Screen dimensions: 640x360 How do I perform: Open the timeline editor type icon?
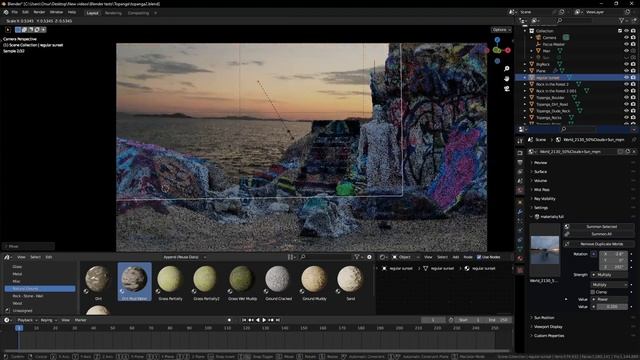click(7, 320)
